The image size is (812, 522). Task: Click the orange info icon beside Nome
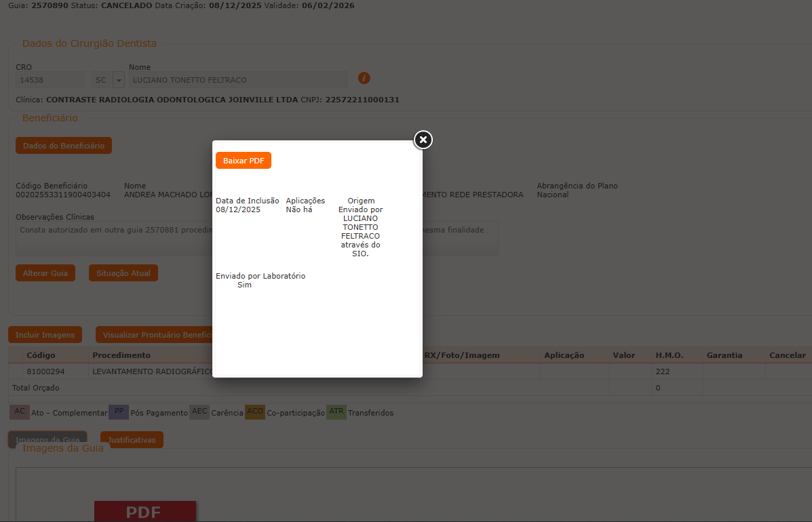[364, 78]
